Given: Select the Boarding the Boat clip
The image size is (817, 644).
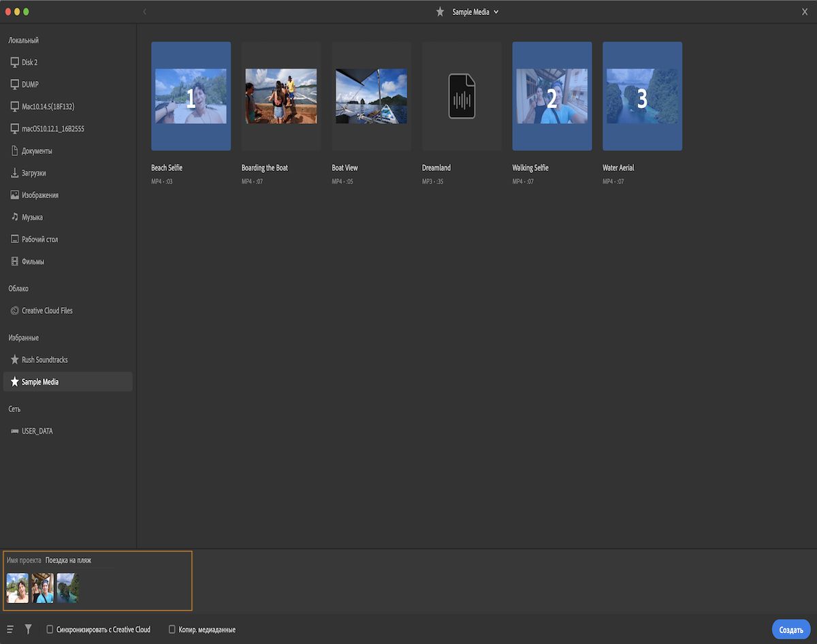Looking at the screenshot, I should click(281, 96).
